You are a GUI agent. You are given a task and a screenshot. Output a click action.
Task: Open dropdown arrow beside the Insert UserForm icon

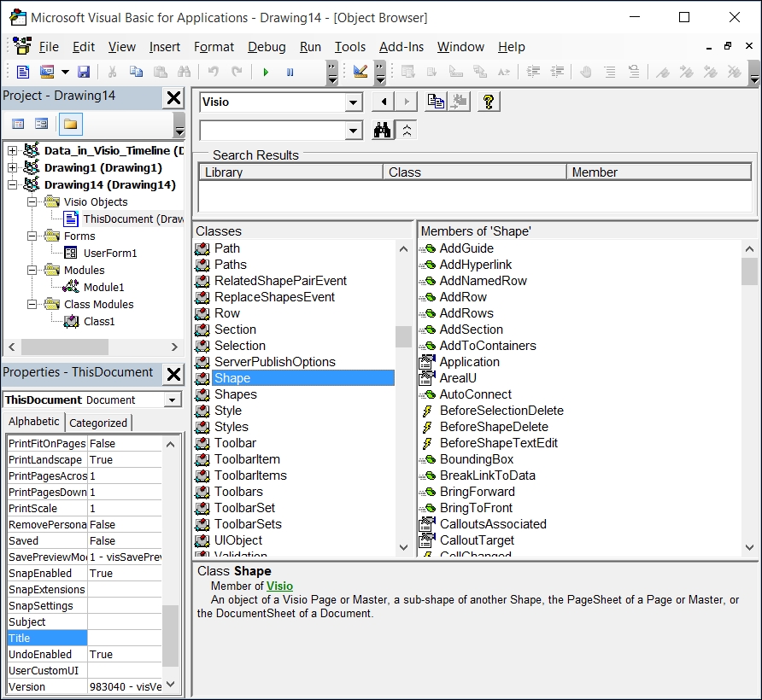tap(65, 72)
